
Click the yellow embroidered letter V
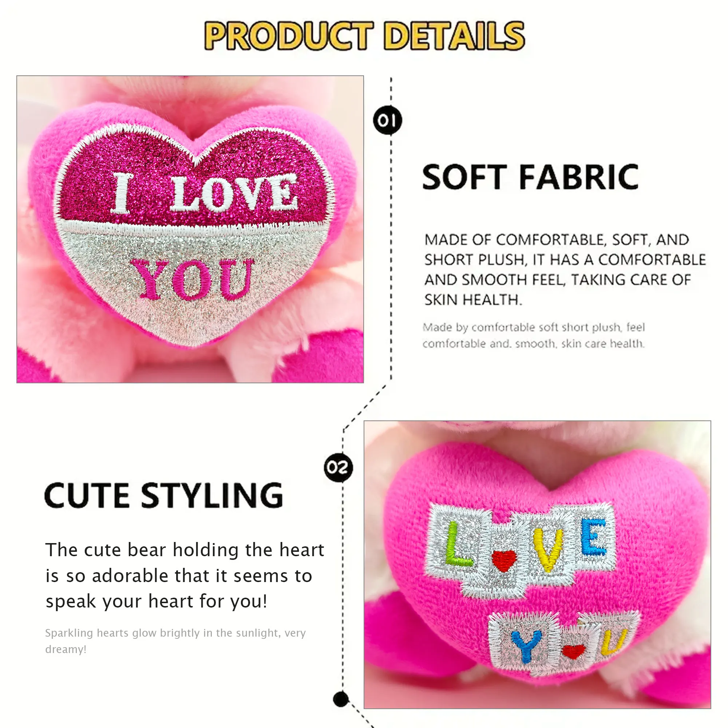point(548,550)
